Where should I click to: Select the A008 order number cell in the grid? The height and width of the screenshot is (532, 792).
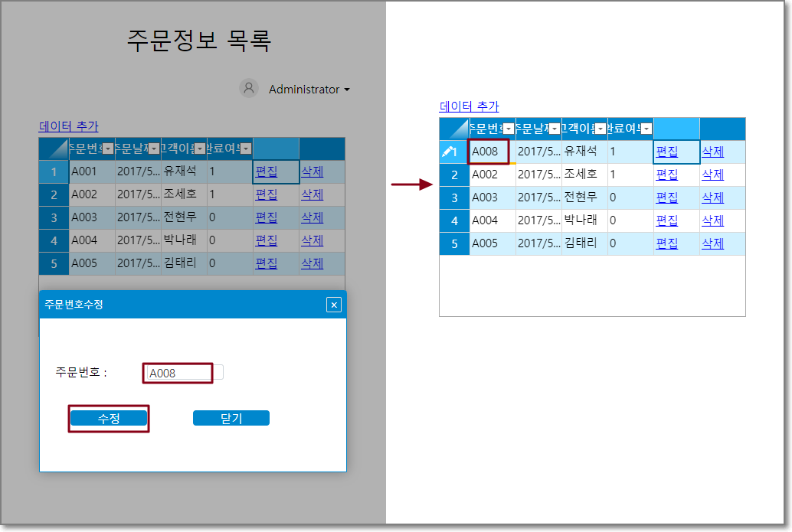point(488,152)
